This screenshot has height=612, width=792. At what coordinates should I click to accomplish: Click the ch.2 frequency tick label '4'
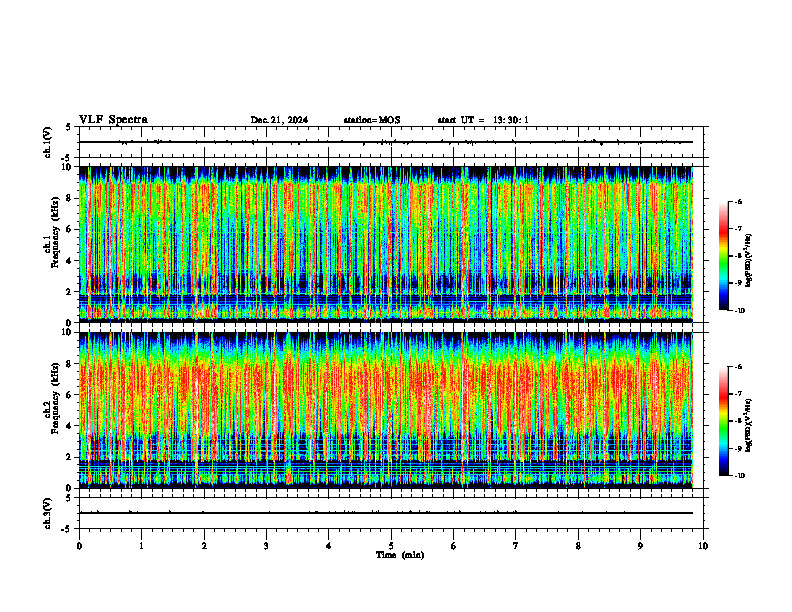coord(70,426)
